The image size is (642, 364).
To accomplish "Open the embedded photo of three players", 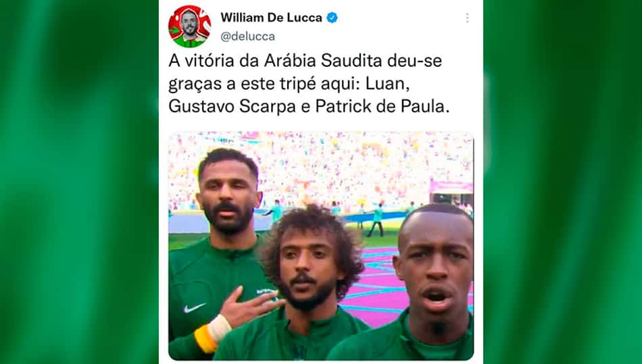I will (321, 246).
